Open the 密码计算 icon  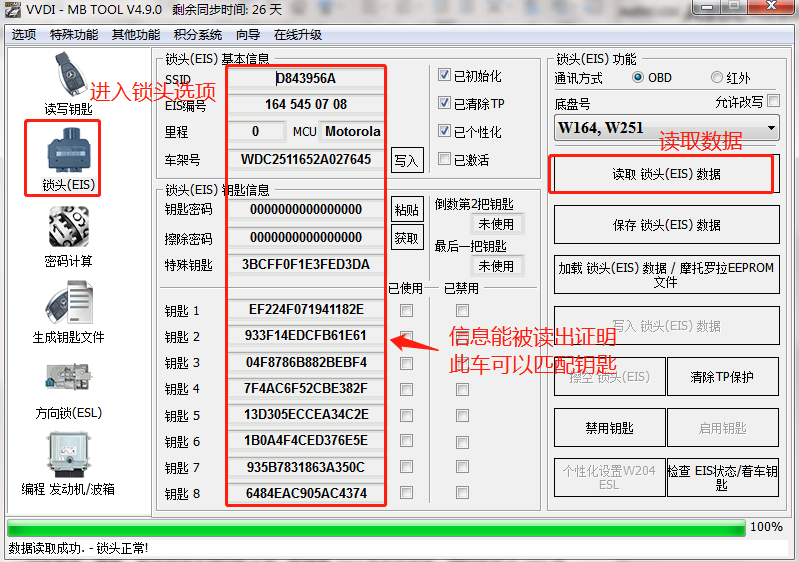(x=68, y=227)
